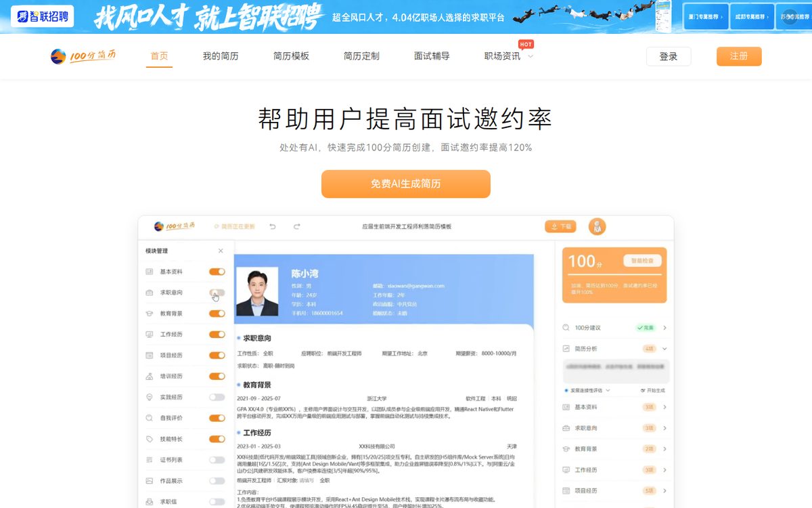This screenshot has height=508, width=812.
Task: Click 工作经历 icon in right analysis list
Action: [x=566, y=469]
